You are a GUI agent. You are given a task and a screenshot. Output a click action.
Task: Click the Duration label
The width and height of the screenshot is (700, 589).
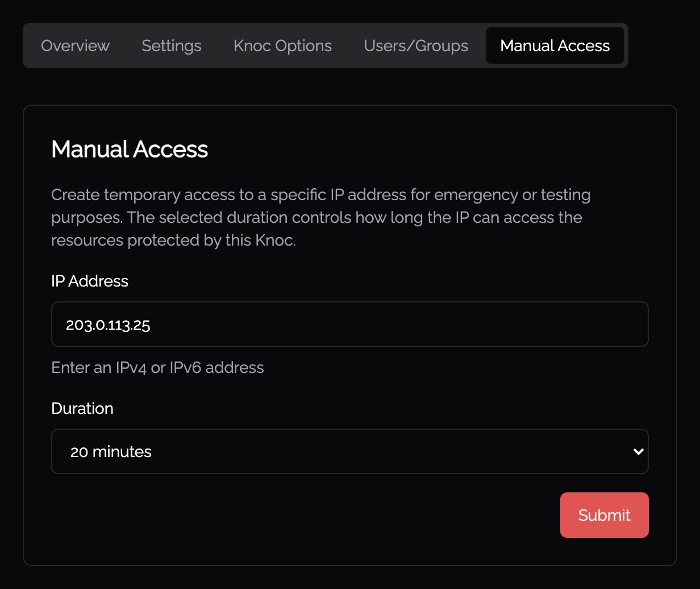pos(82,409)
